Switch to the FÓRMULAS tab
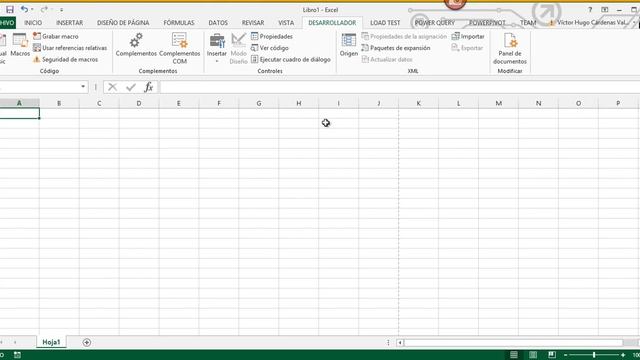Image resolution: width=640 pixels, height=360 pixels. point(179,23)
